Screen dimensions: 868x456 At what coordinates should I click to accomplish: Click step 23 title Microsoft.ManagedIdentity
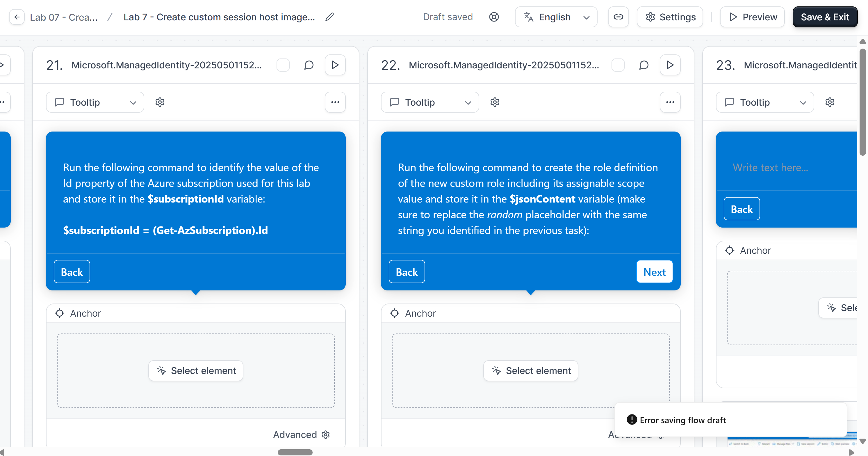800,65
